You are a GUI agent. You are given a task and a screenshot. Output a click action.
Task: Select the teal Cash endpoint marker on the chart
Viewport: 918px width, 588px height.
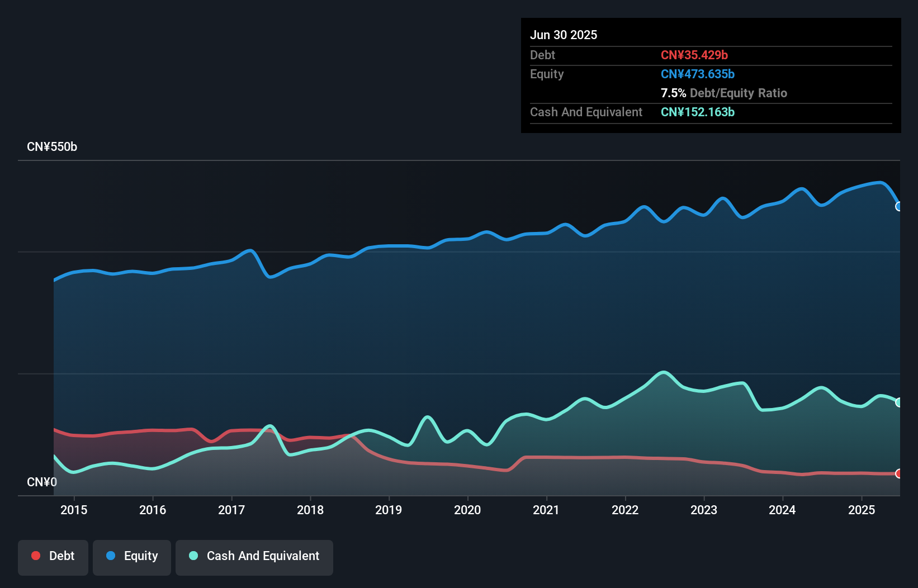(899, 402)
